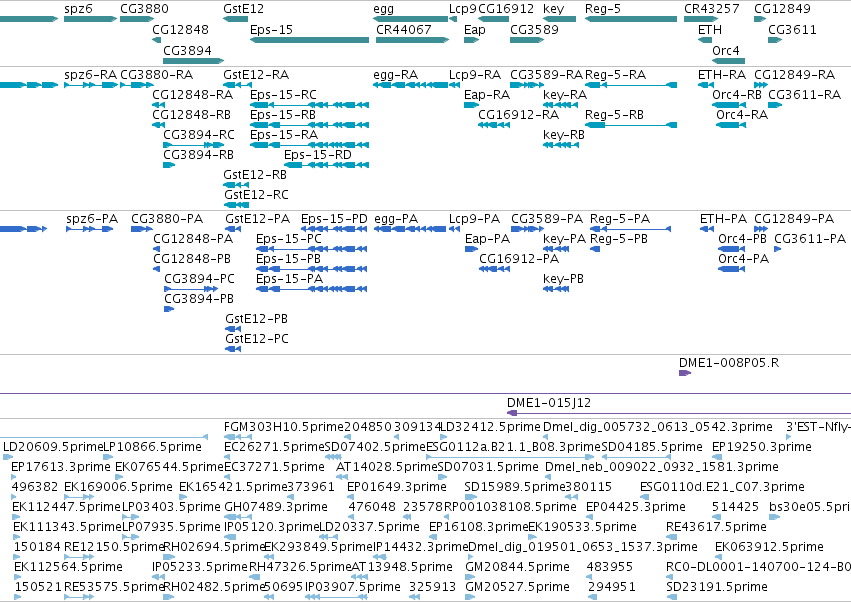This screenshot has width=851, height=602.
Task: Click protein Orc4-PB label
Action: click(742, 239)
